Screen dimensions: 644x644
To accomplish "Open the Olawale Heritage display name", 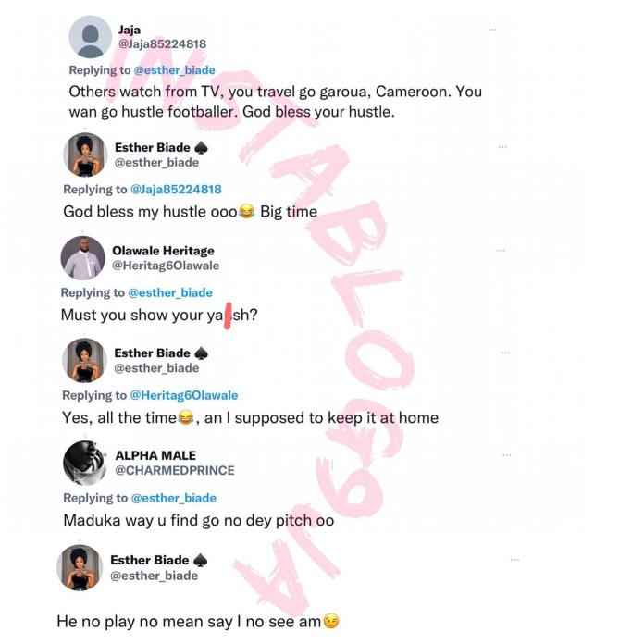I will [163, 251].
